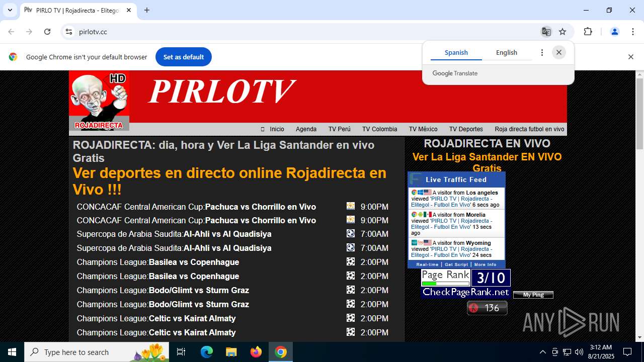Click the My Ping button
Viewport: 644px width, 362px height.
[x=533, y=295]
